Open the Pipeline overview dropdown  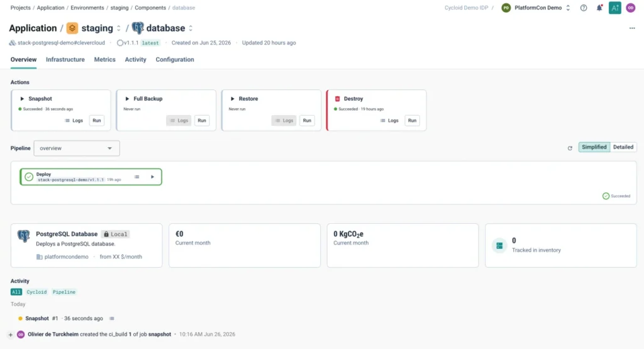(77, 148)
